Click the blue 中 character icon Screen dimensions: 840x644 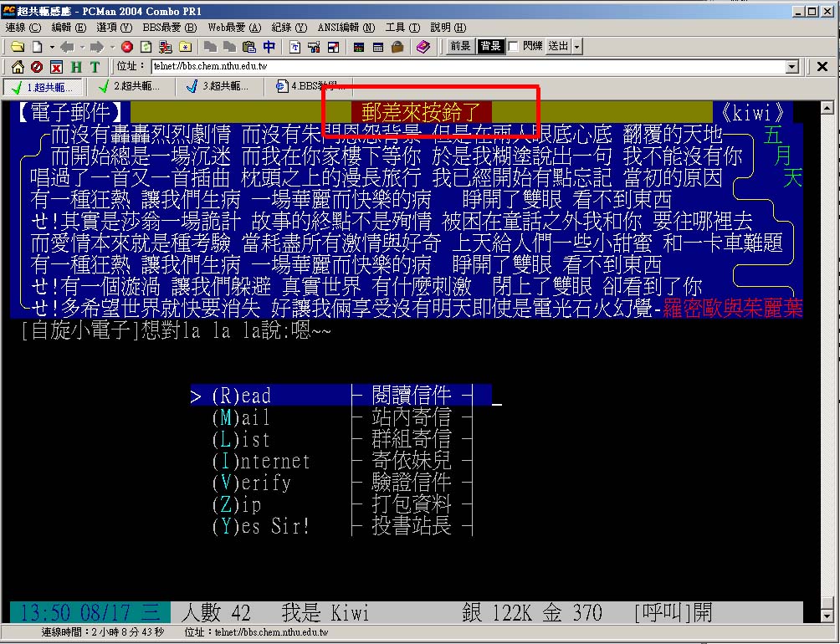[269, 47]
